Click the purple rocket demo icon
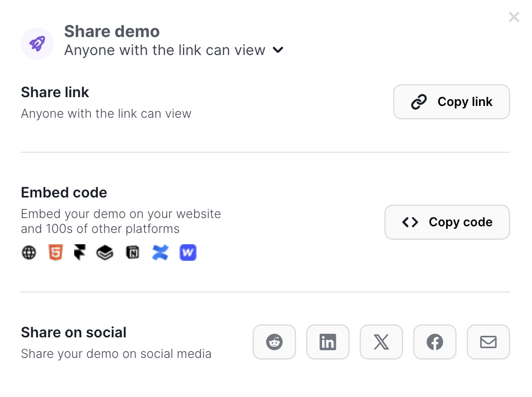Screen dimensions: 532x397 coord(37,44)
